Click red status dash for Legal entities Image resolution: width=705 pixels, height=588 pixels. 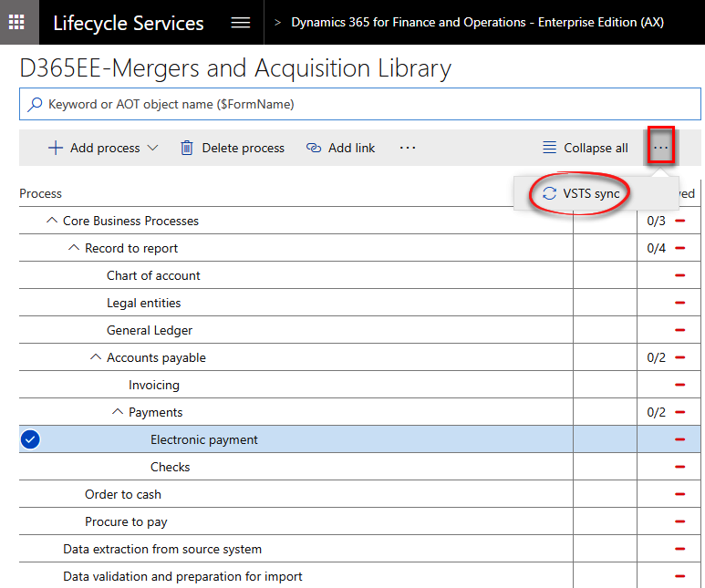click(679, 303)
